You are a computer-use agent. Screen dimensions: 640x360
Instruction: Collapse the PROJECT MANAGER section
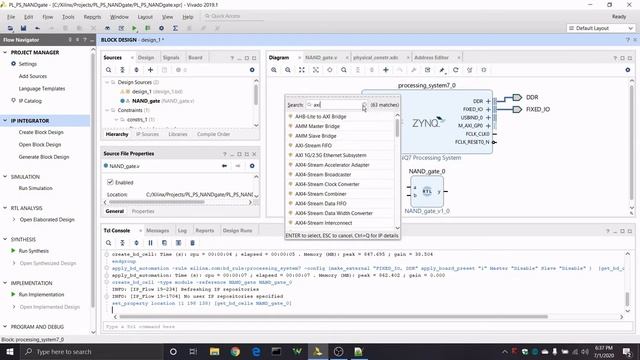coord(5,52)
